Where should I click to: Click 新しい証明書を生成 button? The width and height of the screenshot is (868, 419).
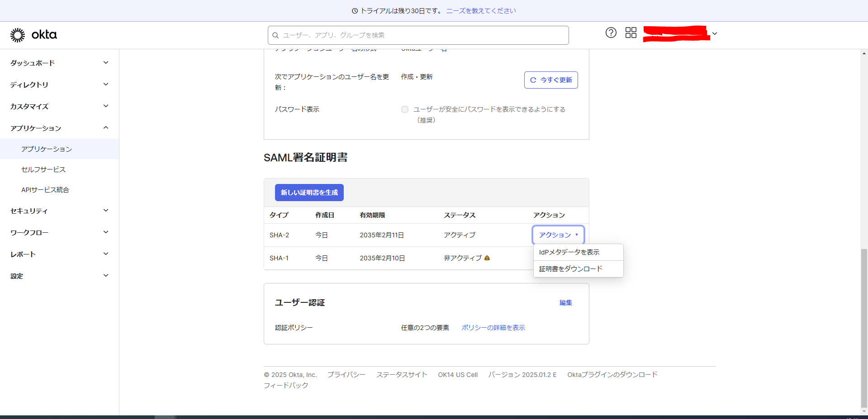tap(309, 193)
